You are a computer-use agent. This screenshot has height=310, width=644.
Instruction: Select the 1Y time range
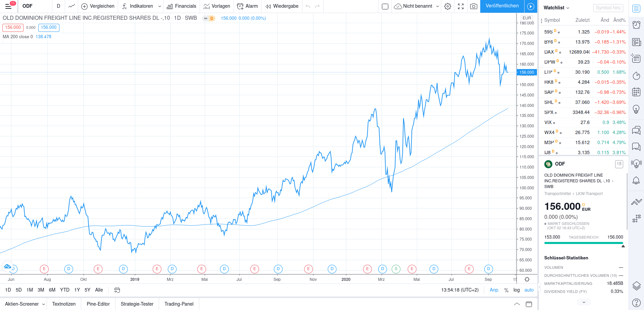pyautogui.click(x=77, y=290)
